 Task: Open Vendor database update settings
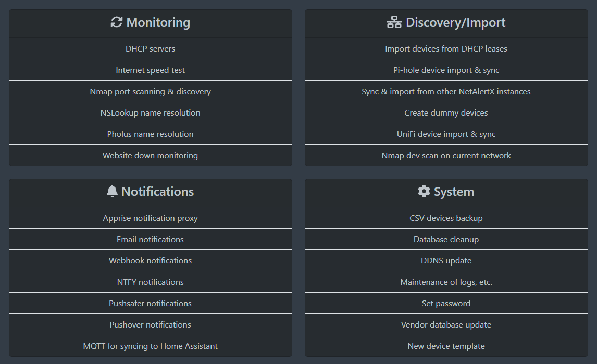click(446, 324)
